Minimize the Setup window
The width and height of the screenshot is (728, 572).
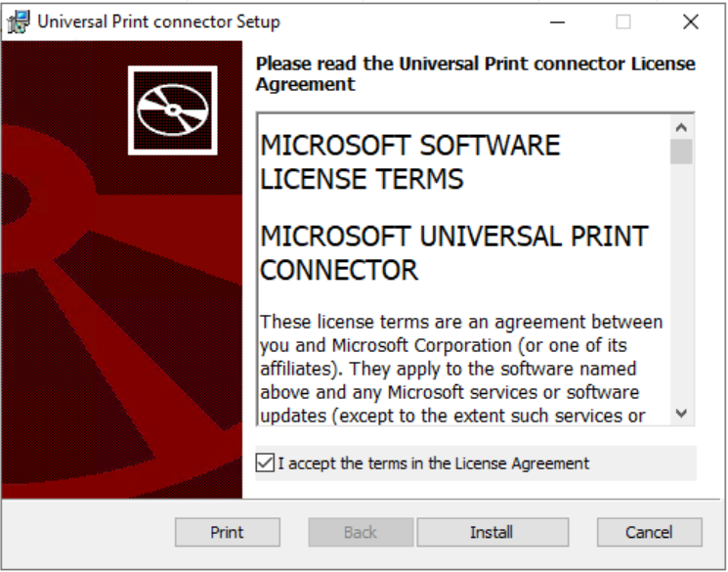(x=557, y=22)
